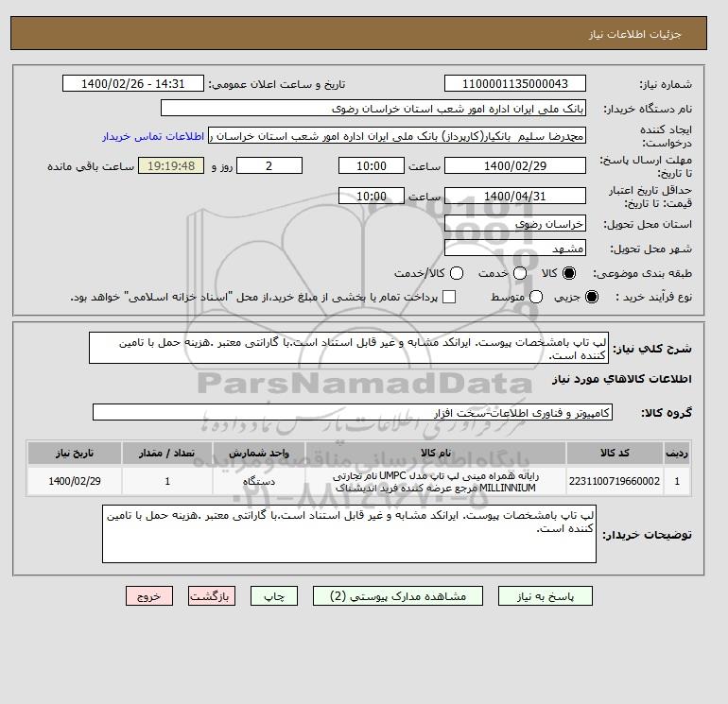Select the جزیی purchase type radio
This screenshot has height=704, width=728.
pyautogui.click(x=592, y=297)
